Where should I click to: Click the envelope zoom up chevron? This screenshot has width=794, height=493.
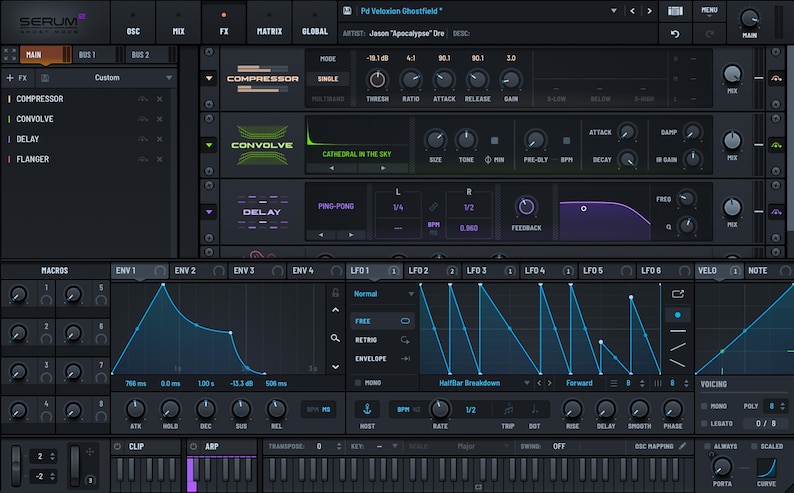(335, 310)
